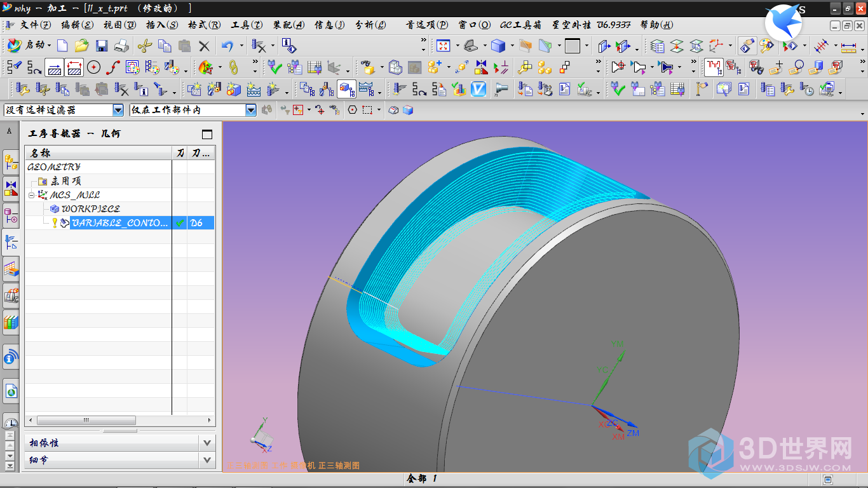
Task: Select the GEOMETRY root node
Action: pos(54,167)
